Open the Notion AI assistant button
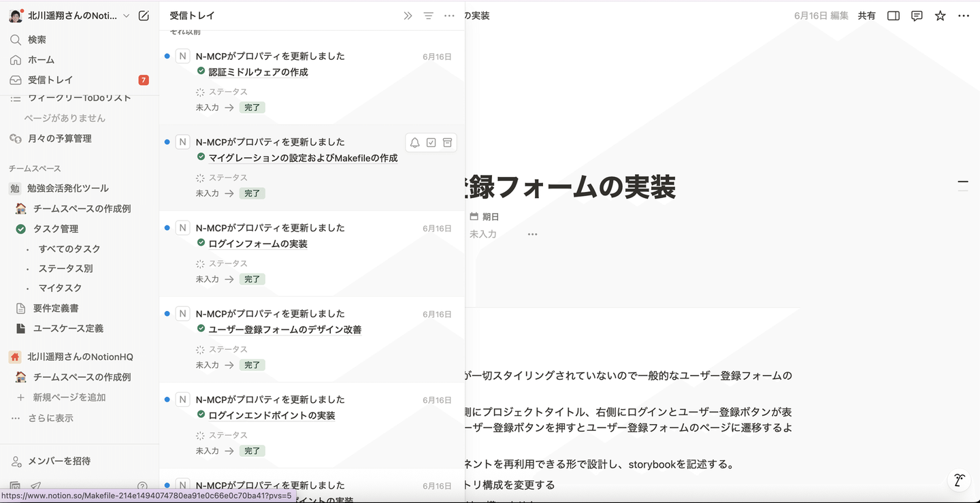The width and height of the screenshot is (980, 503). [959, 480]
